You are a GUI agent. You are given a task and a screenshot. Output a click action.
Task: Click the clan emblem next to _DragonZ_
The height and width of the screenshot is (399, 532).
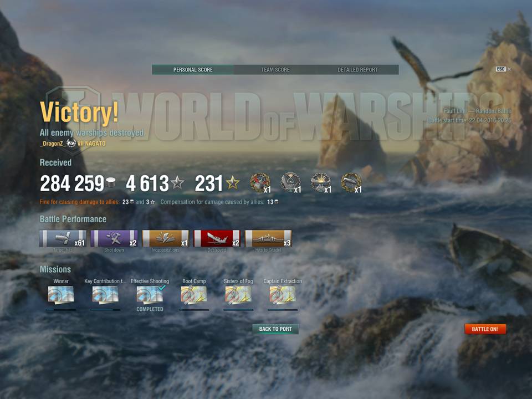71,143
